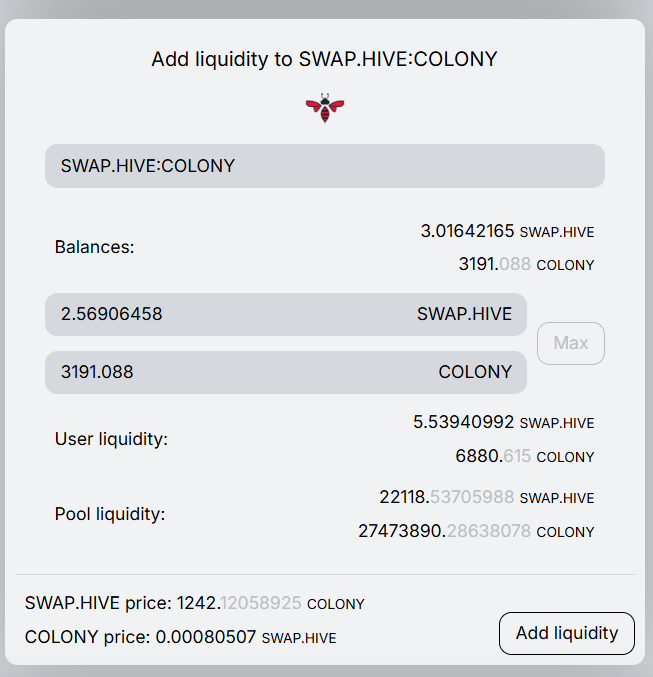
Task: Click the COLONY token label in input
Action: [475, 372]
